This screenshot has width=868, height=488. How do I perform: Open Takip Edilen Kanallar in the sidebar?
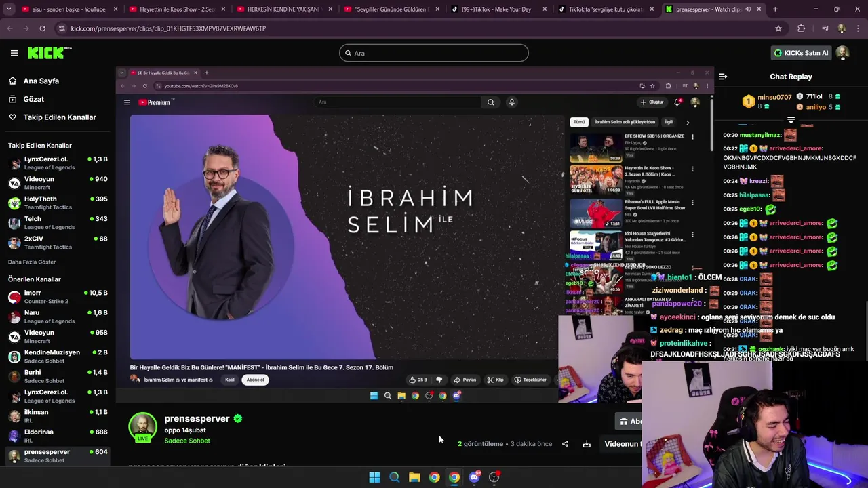(x=59, y=117)
